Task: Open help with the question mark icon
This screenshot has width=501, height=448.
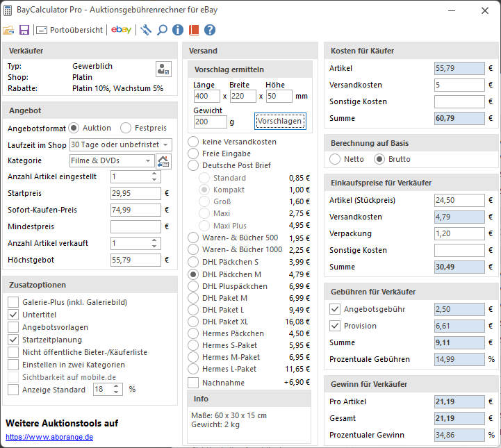Action: click(210, 30)
